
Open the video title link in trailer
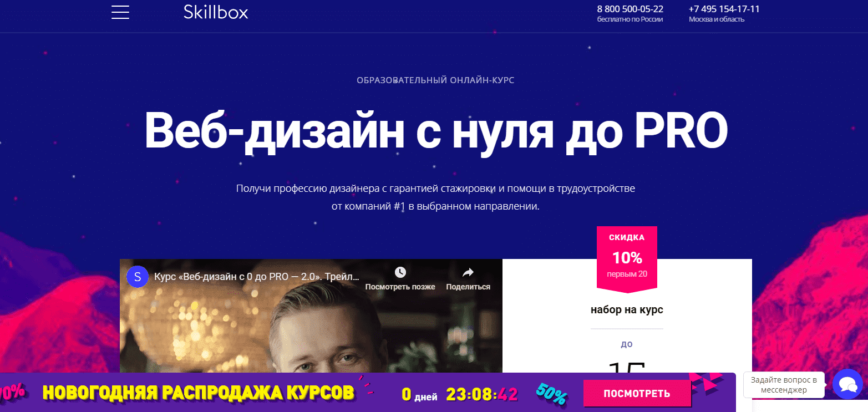257,276
